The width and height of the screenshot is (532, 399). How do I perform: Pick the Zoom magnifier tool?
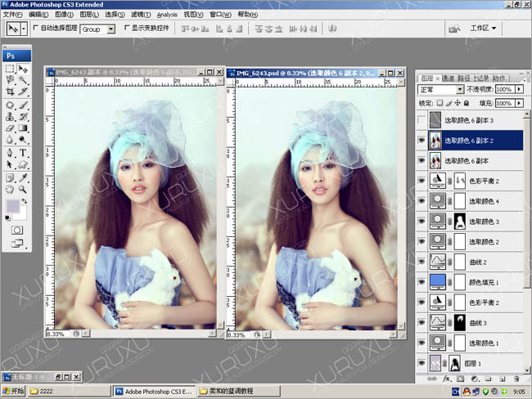pos(24,189)
